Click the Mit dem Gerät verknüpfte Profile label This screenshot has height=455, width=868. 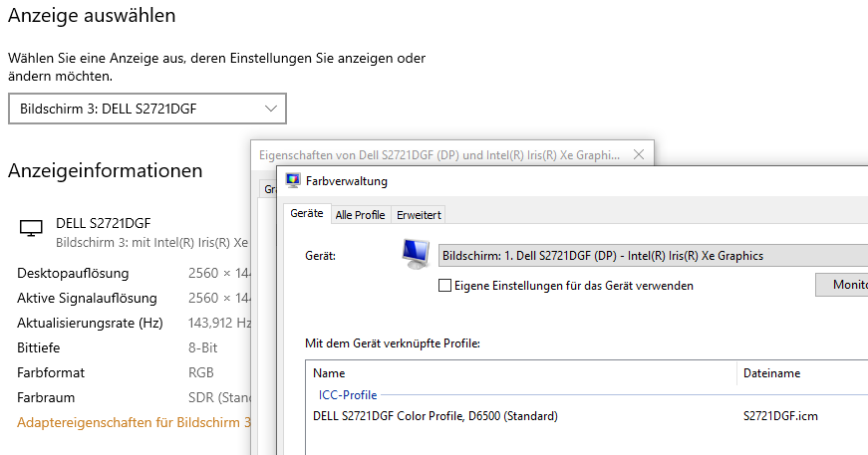click(393, 343)
